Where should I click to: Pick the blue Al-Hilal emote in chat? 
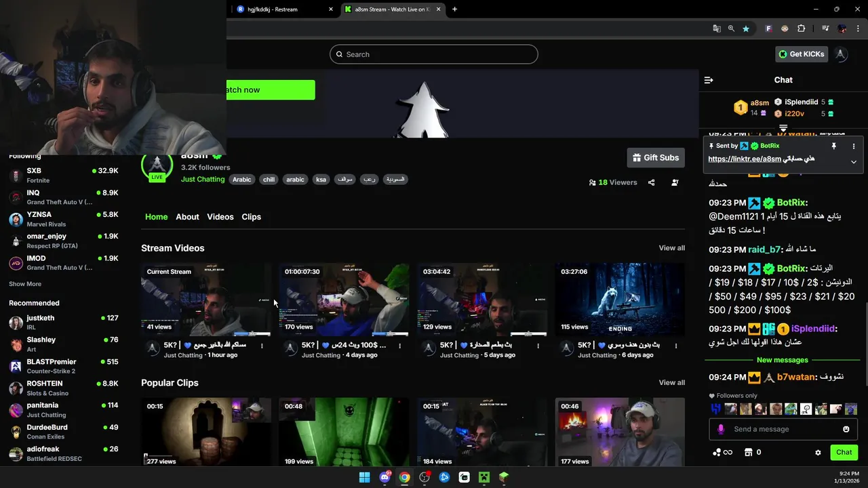pyautogui.click(x=716, y=409)
